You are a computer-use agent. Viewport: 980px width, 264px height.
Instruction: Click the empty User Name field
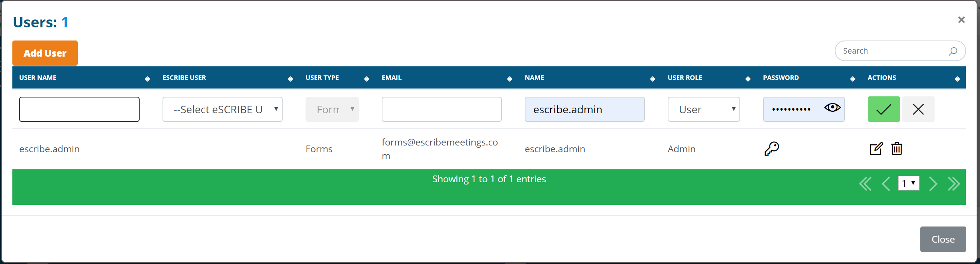click(x=79, y=109)
